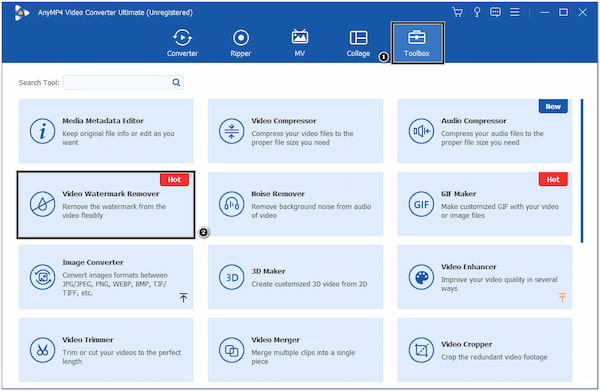The image size is (600, 391).
Task: Click the toolbox vertical scrollbar
Action: [x=582, y=171]
